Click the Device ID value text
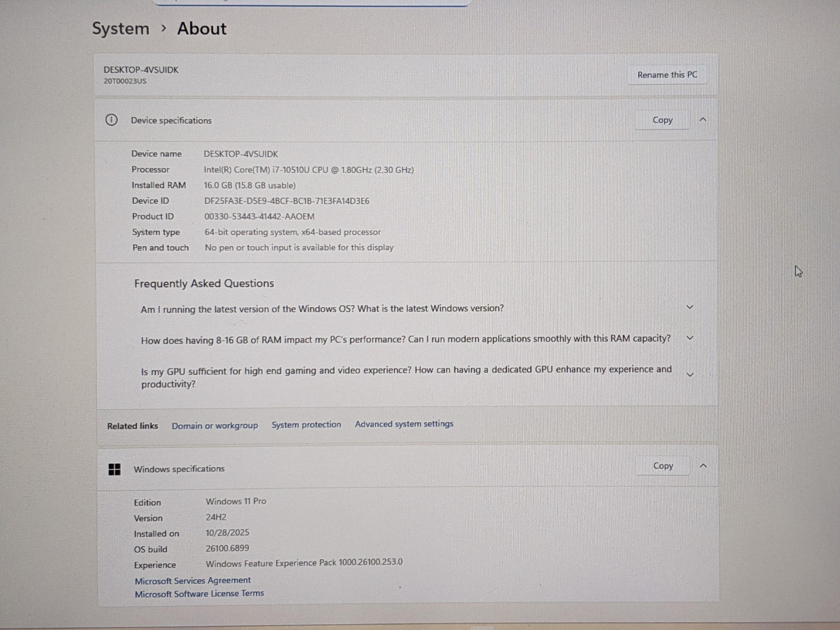Image resolution: width=840 pixels, height=630 pixels. tap(287, 201)
